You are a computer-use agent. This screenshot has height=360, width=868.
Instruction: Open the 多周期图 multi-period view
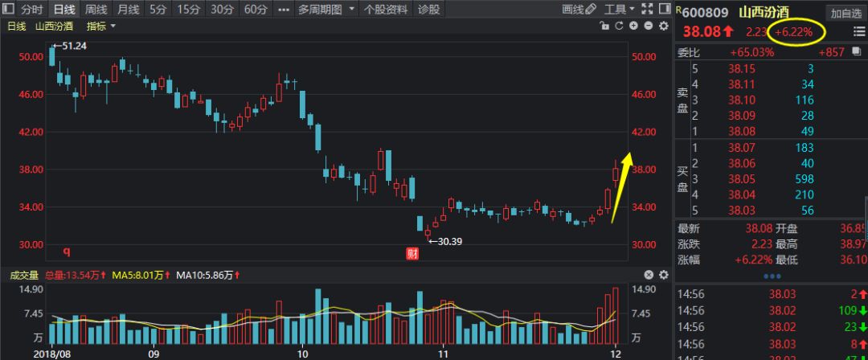[319, 10]
